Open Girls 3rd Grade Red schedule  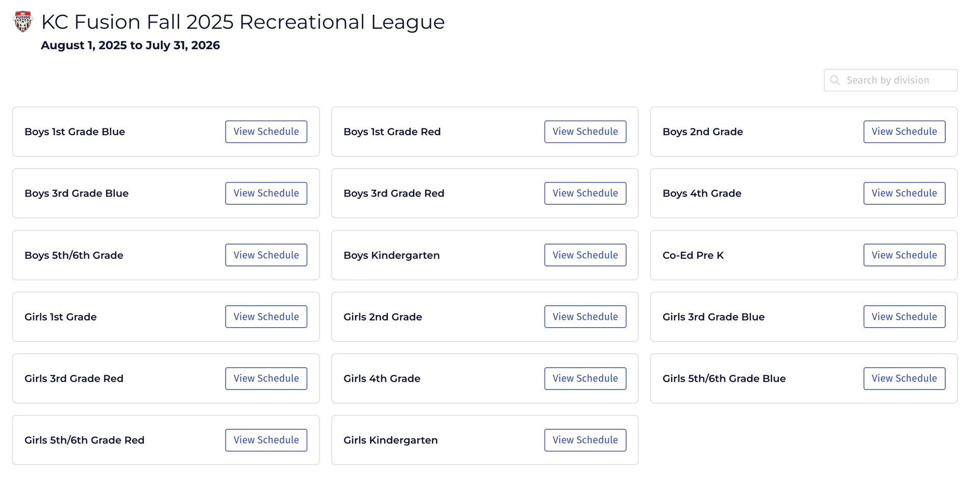pos(266,379)
